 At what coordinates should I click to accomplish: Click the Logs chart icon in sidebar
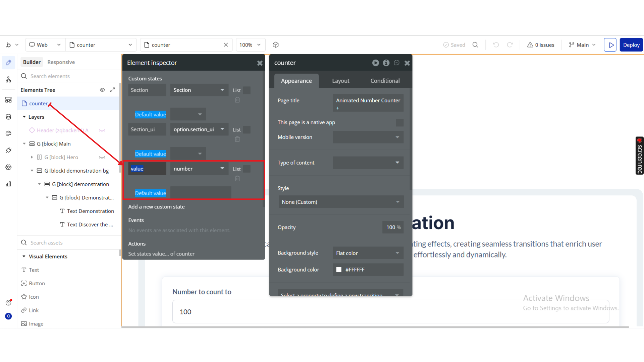coord(8,184)
